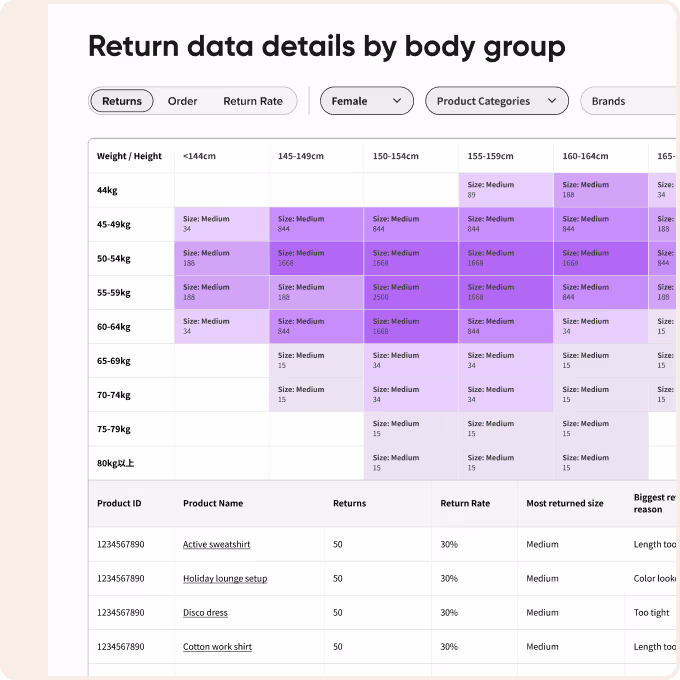Click the 44kg row label
The height and width of the screenshot is (680, 680).
pyautogui.click(x=107, y=190)
